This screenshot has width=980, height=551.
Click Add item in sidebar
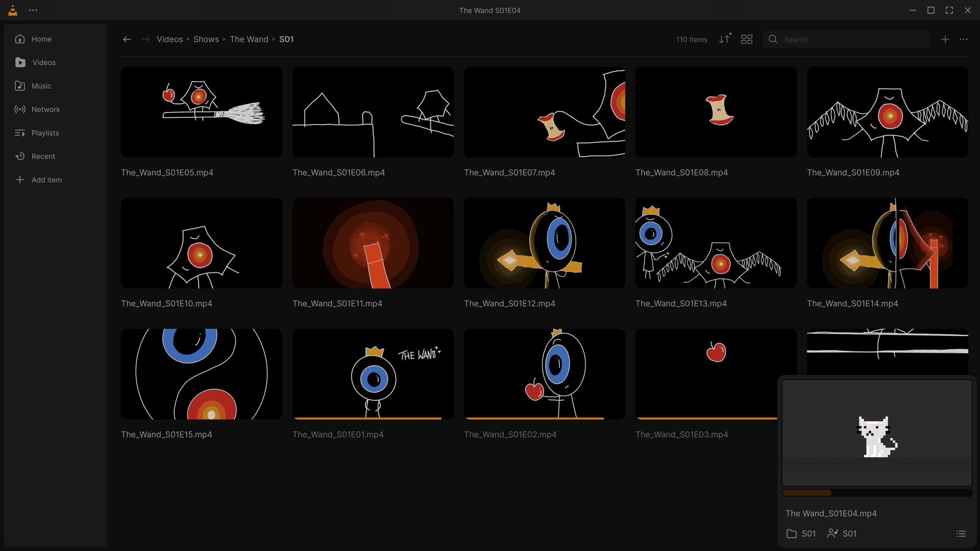tap(56, 180)
